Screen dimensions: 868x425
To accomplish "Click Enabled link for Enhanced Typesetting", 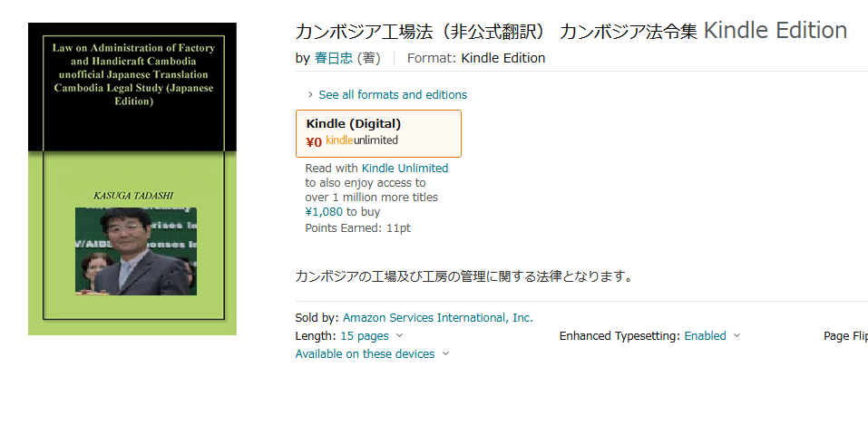I will coord(705,335).
